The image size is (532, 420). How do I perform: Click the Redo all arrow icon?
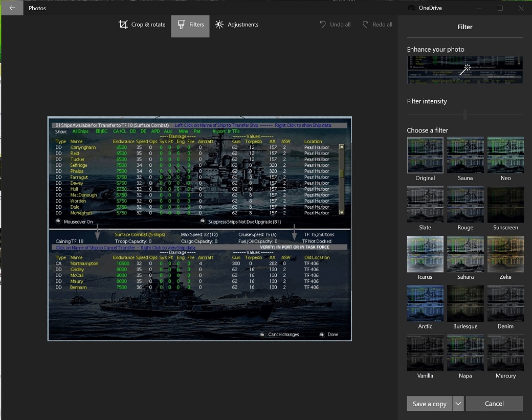tap(365, 25)
